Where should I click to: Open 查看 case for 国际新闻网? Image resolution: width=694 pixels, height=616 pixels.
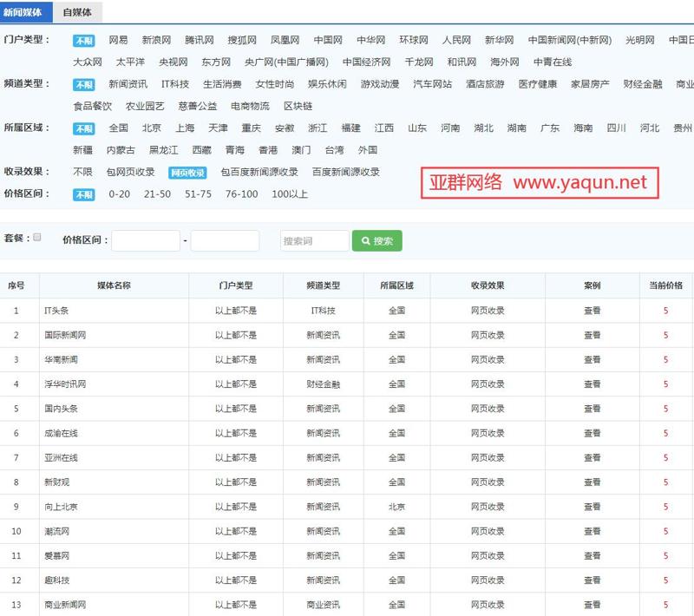(592, 335)
